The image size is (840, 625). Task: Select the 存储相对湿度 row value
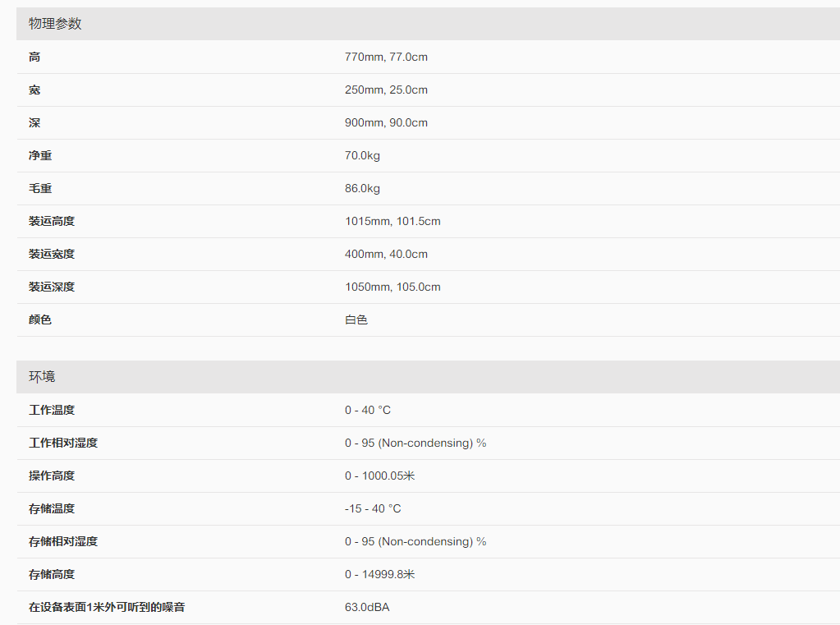pyautogui.click(x=415, y=541)
